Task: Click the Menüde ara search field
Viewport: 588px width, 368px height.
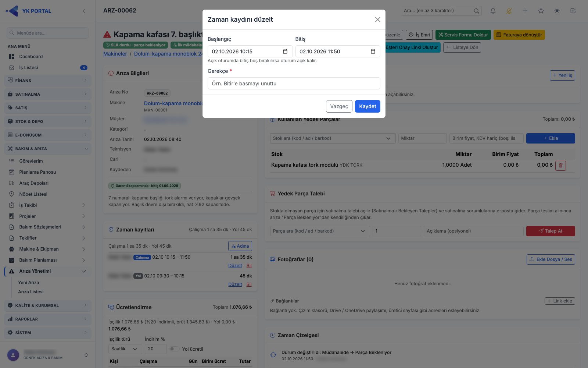Action: click(x=48, y=33)
